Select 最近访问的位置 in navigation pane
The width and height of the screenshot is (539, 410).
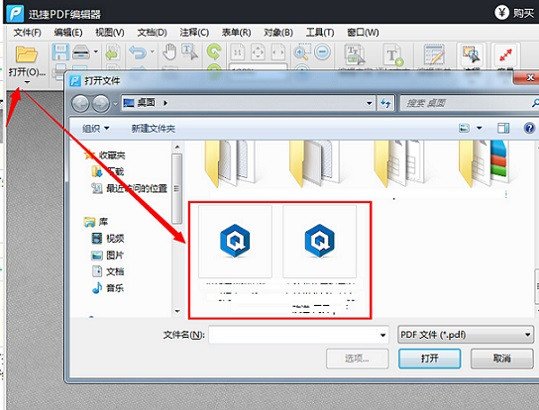pyautogui.click(x=137, y=188)
